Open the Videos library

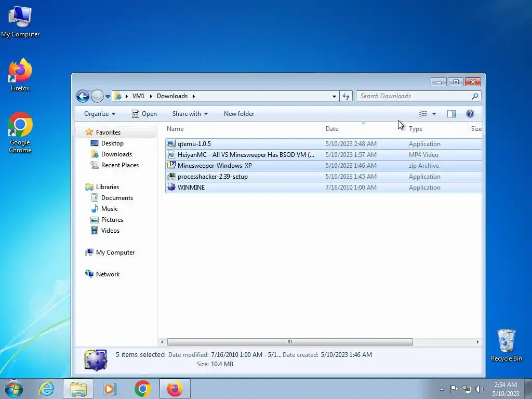110,230
